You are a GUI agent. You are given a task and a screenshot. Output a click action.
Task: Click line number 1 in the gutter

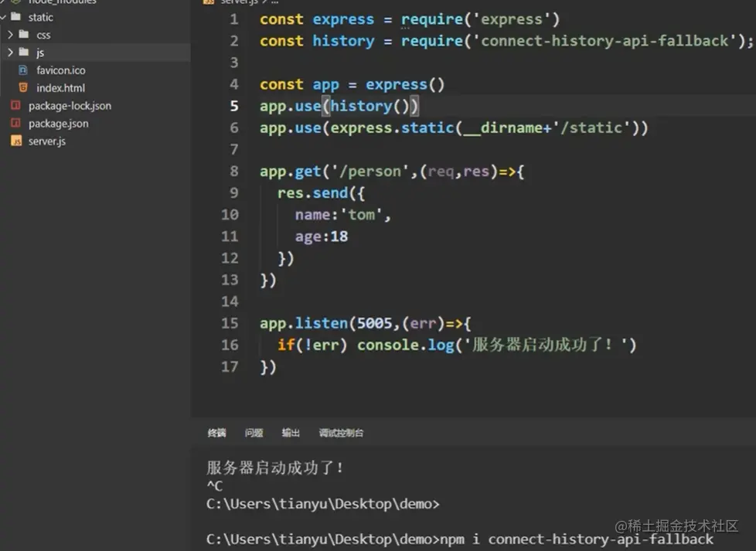234,19
